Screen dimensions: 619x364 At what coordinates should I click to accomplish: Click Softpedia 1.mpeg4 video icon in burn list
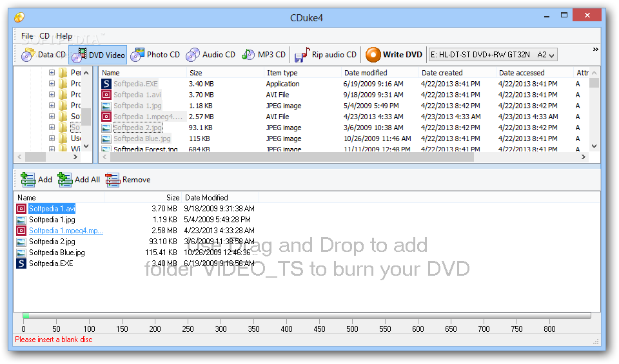click(21, 231)
